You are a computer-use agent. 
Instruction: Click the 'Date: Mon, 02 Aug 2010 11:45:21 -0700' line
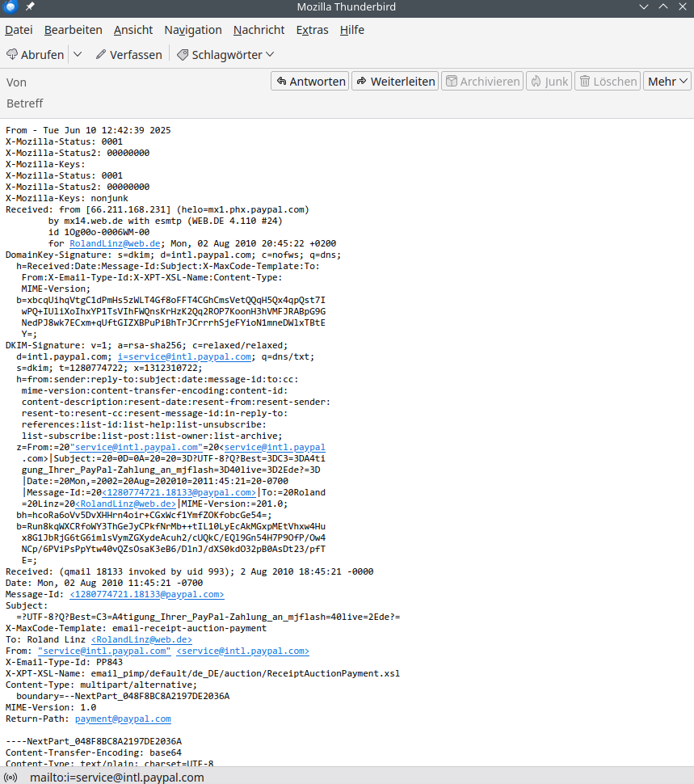coord(104,583)
